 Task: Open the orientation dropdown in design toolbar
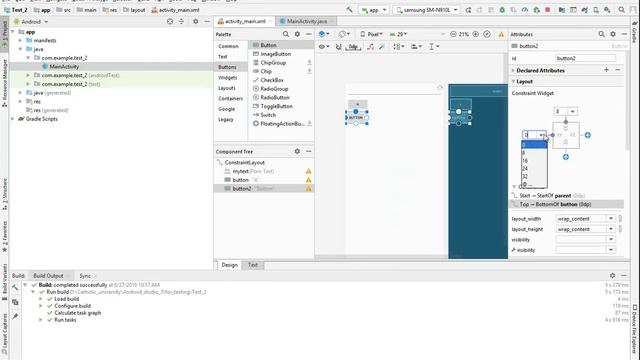pos(344,34)
